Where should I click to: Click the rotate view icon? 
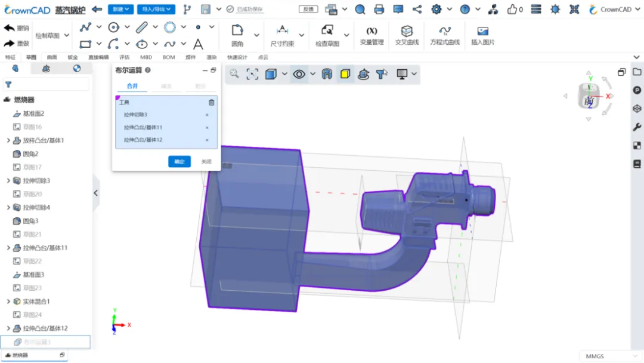coord(363,74)
